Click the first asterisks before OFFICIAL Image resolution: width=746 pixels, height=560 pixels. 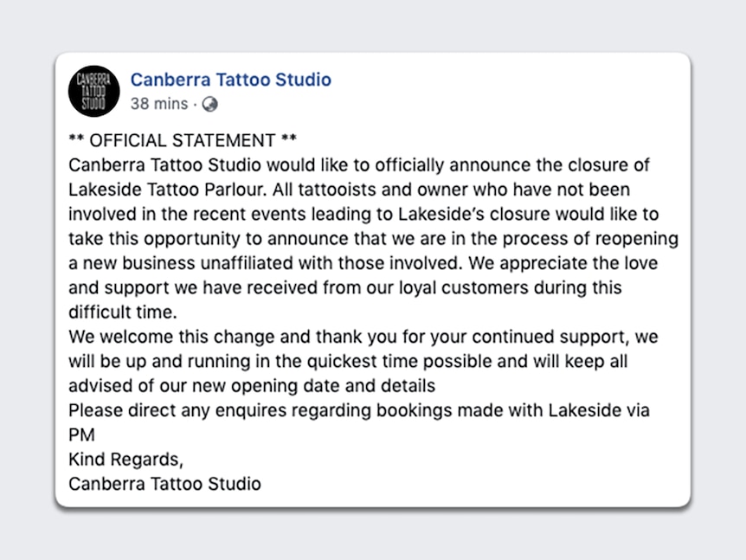click(x=76, y=139)
